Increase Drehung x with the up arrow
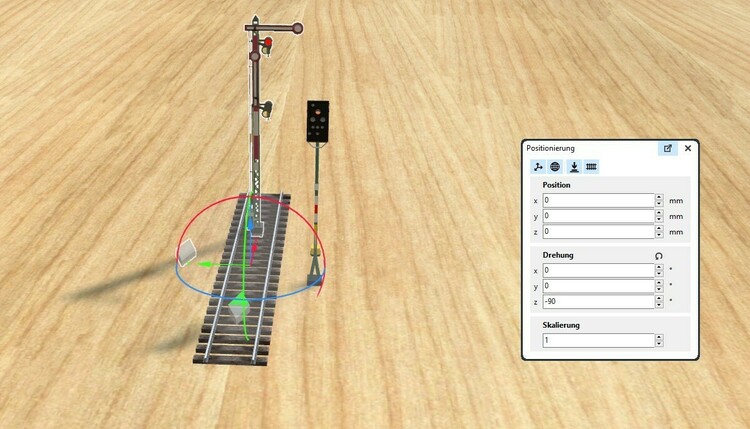This screenshot has height=429, width=750. [659, 267]
